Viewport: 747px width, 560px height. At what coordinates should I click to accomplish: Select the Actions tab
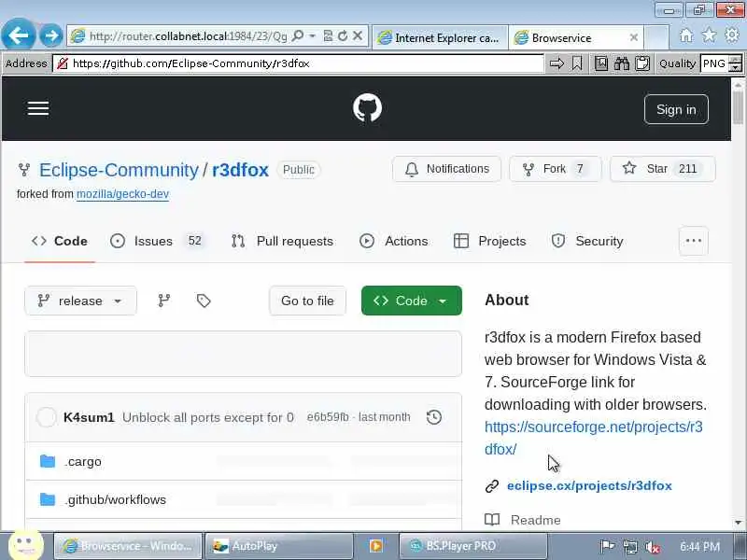coord(393,241)
